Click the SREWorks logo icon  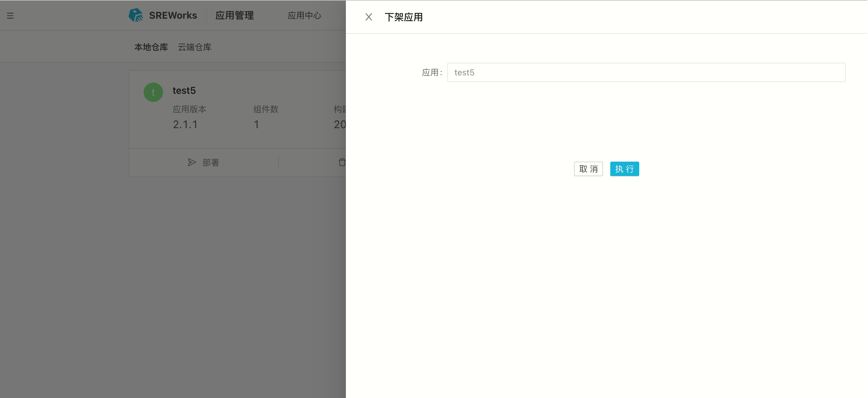(x=136, y=15)
